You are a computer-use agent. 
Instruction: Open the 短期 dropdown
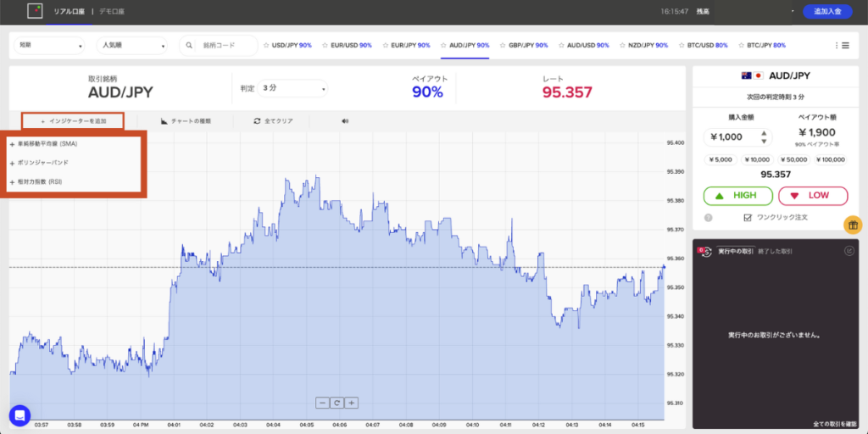(x=49, y=45)
